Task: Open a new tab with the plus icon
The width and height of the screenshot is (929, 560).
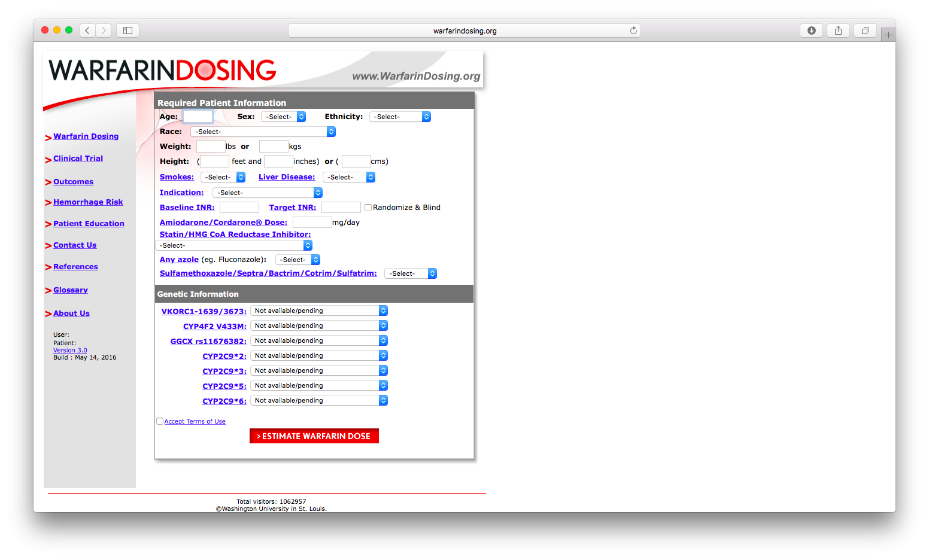Action: (888, 35)
